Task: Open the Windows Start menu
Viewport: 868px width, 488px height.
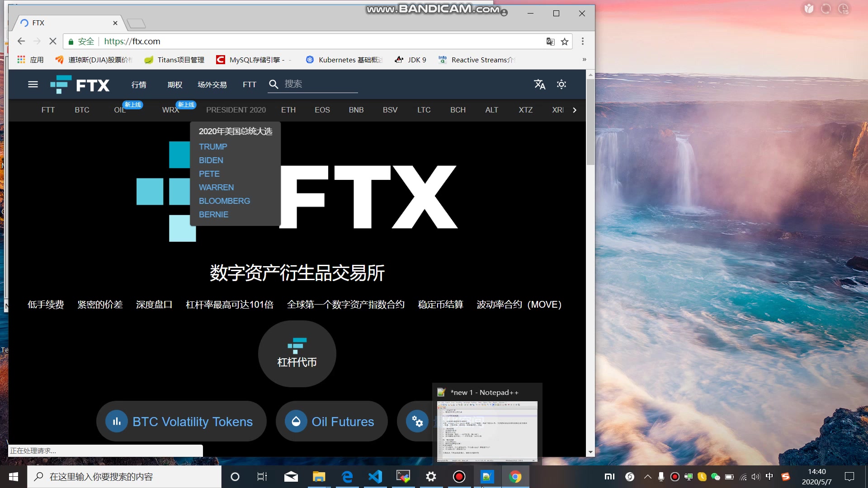Action: pyautogui.click(x=14, y=477)
